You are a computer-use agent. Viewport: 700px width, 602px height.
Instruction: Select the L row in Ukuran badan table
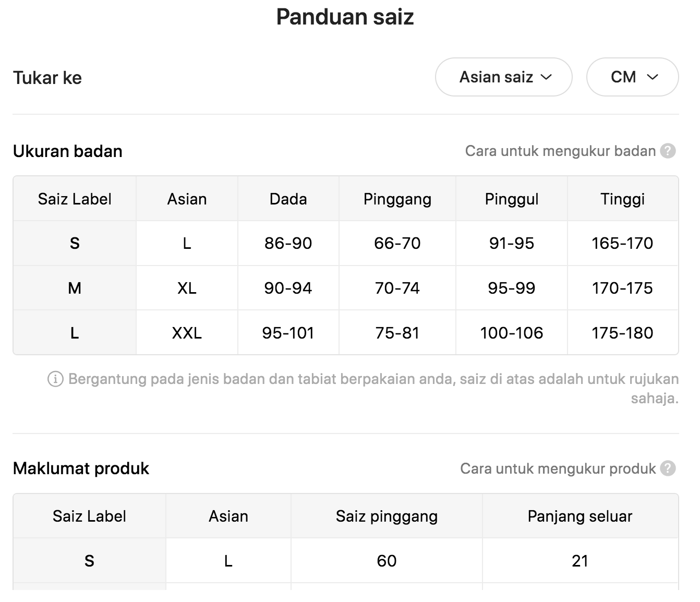pos(346,333)
